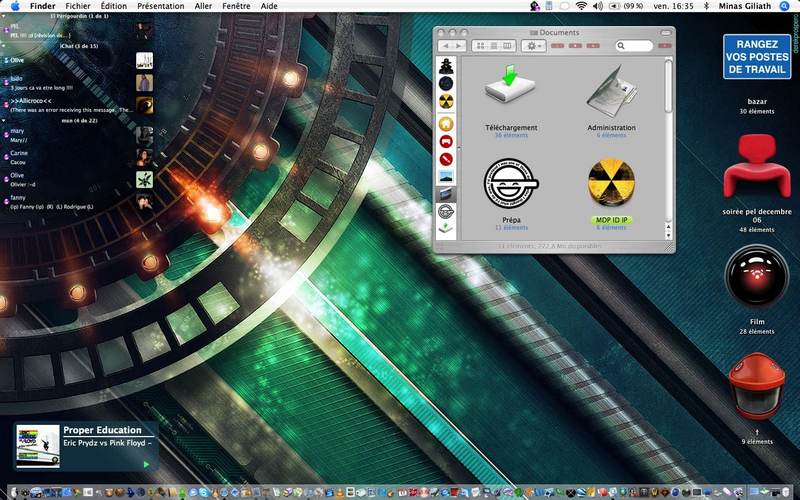Switch Finder to icon view
This screenshot has width=800, height=500.
tap(480, 46)
